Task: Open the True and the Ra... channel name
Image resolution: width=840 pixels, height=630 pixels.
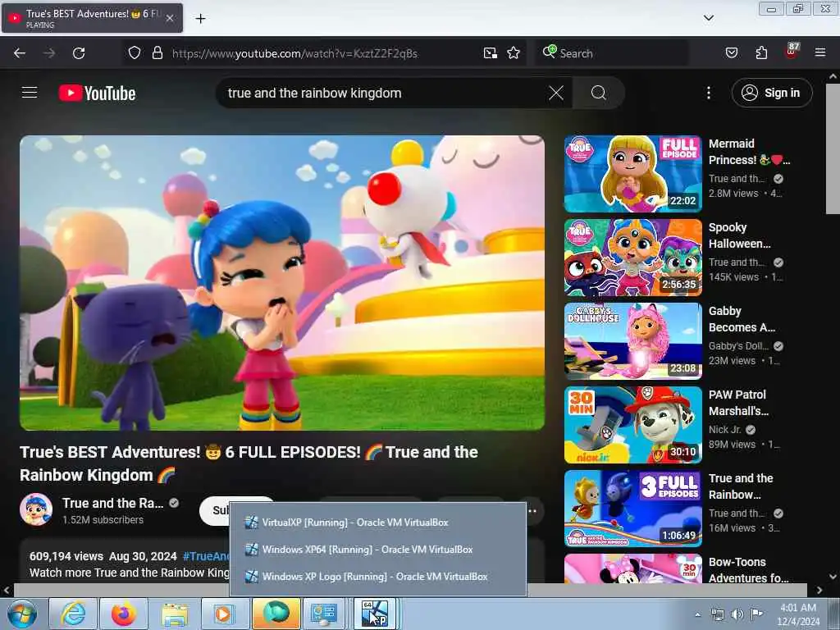Action: click(x=112, y=503)
